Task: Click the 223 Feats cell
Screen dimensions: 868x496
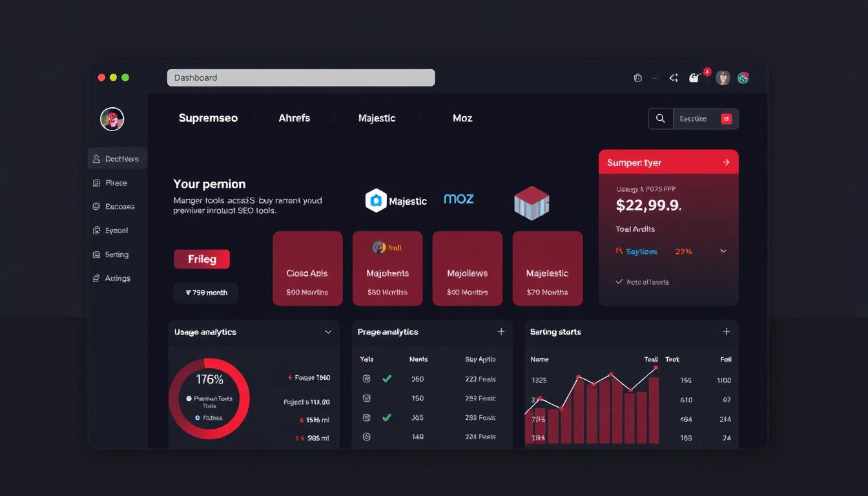Action: [480, 379]
